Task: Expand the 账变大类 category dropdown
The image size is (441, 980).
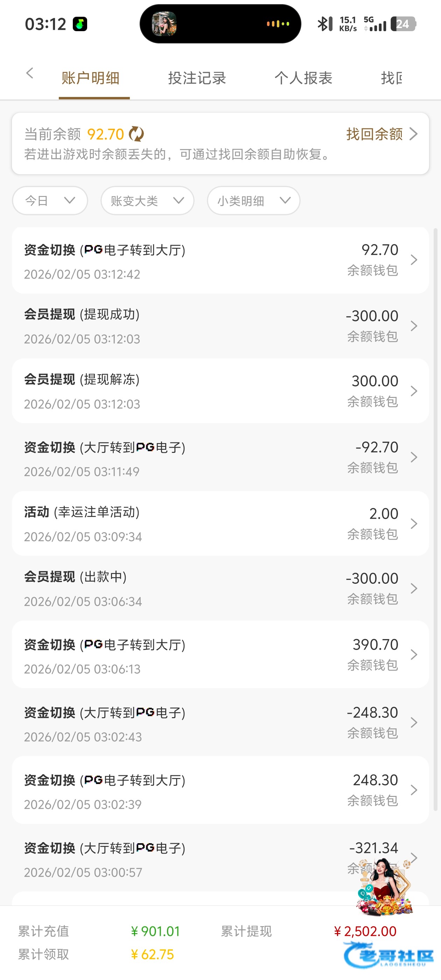Action: pos(147,201)
